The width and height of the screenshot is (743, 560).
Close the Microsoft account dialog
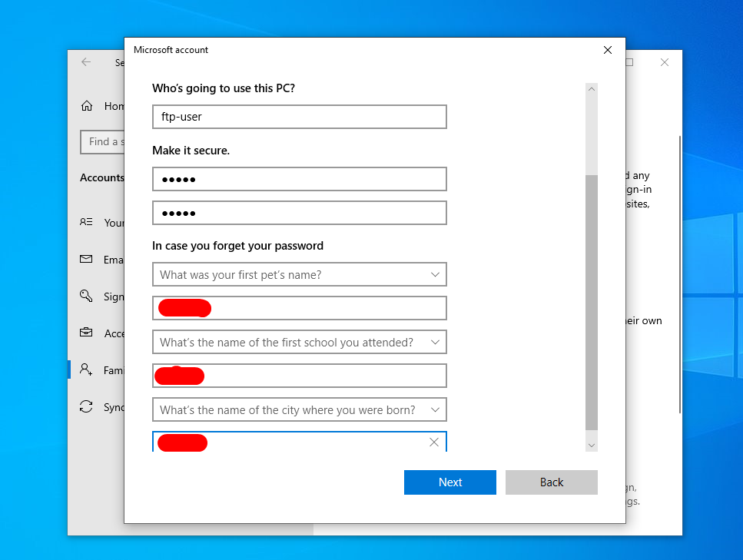coord(608,50)
